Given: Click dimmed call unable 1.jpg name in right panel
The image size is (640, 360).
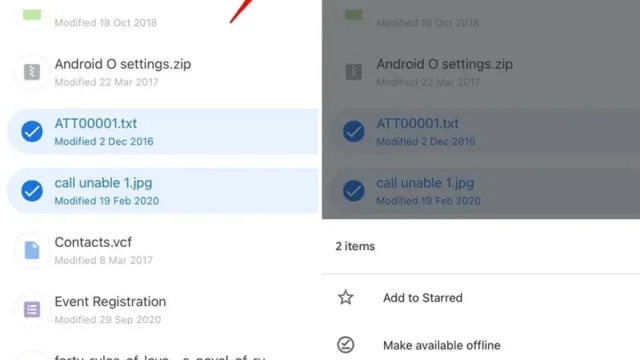Looking at the screenshot, I should click(x=425, y=183).
